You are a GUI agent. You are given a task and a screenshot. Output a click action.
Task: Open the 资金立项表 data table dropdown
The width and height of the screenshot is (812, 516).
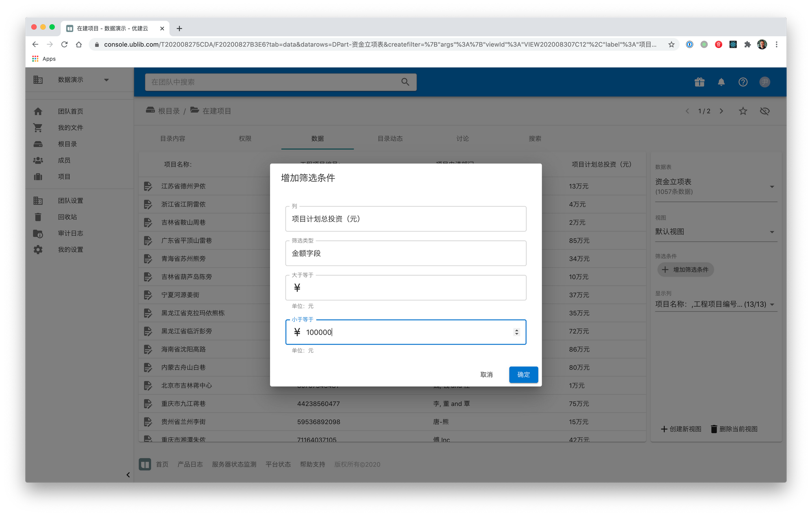tap(772, 187)
